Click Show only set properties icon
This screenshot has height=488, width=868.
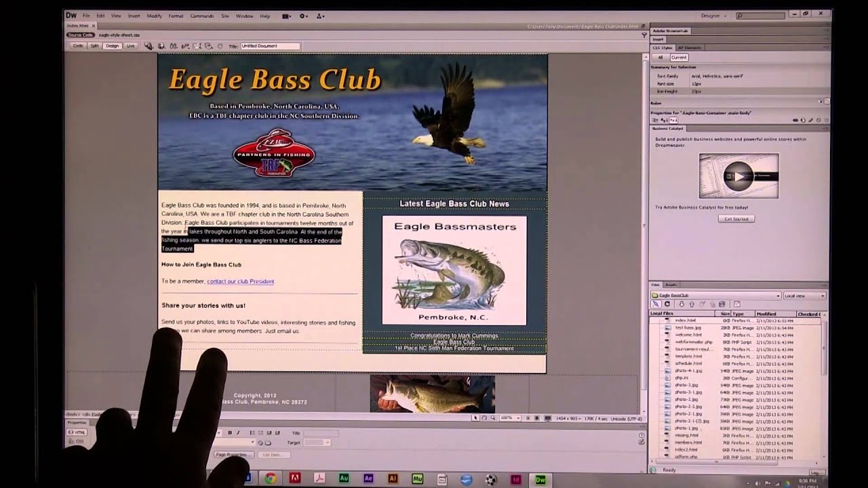(x=673, y=120)
